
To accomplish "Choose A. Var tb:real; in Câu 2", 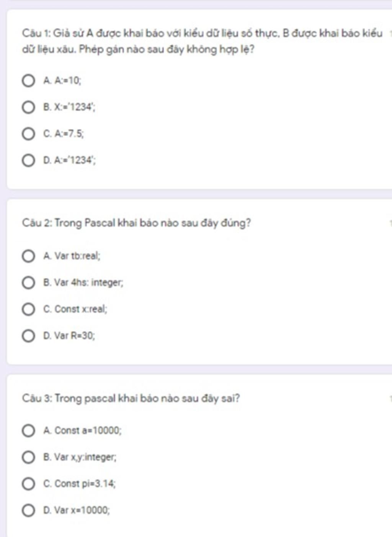I will (28, 256).
